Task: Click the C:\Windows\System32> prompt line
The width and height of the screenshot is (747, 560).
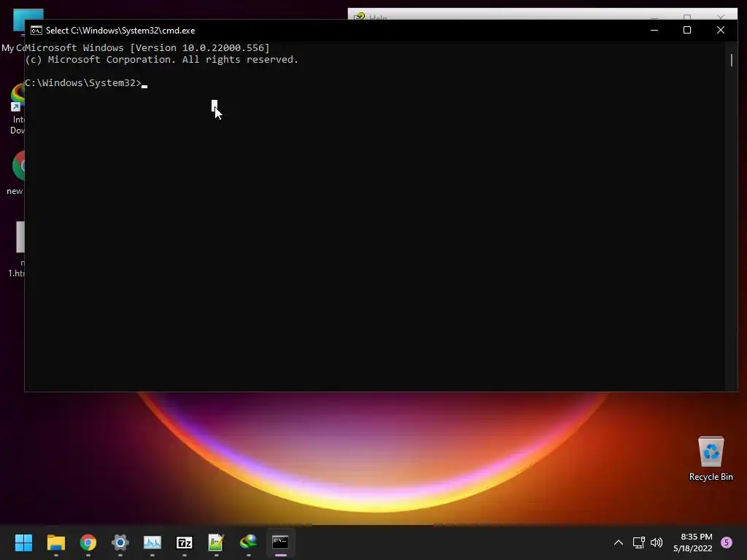Action: tap(83, 83)
